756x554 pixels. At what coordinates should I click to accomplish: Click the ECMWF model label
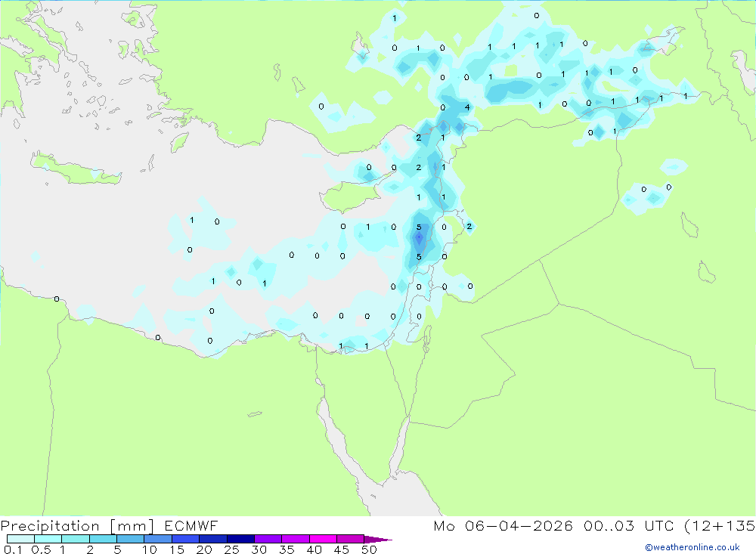[x=191, y=525]
